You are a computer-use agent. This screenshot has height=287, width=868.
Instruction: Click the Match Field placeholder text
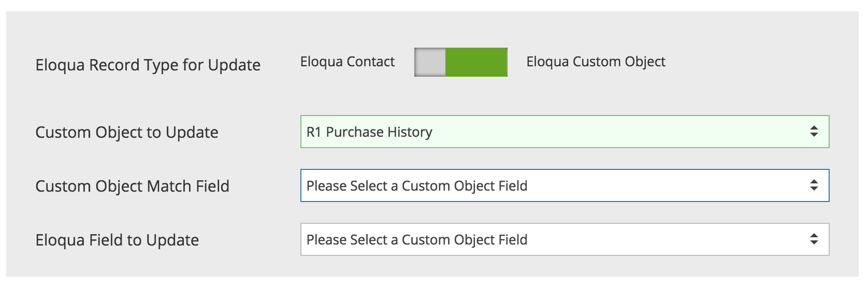417,186
